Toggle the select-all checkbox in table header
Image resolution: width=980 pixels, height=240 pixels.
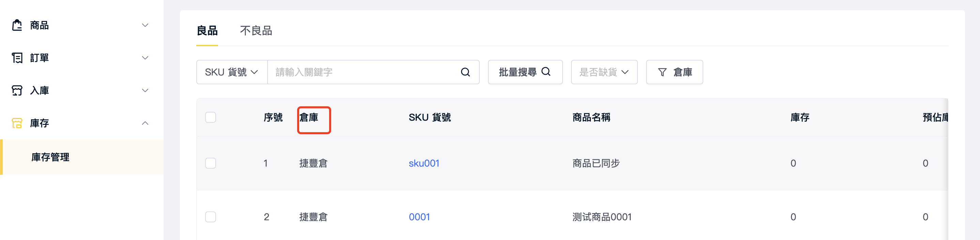tap(210, 117)
